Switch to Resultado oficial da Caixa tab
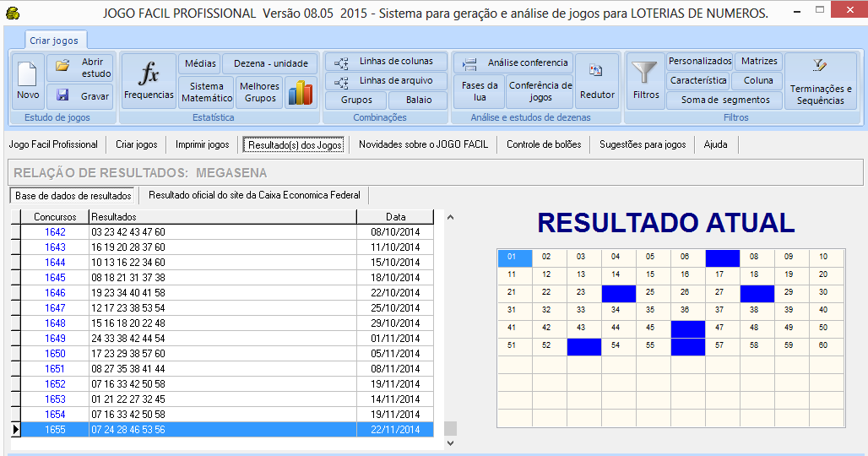Screen dimensions: 868x456 254,195
